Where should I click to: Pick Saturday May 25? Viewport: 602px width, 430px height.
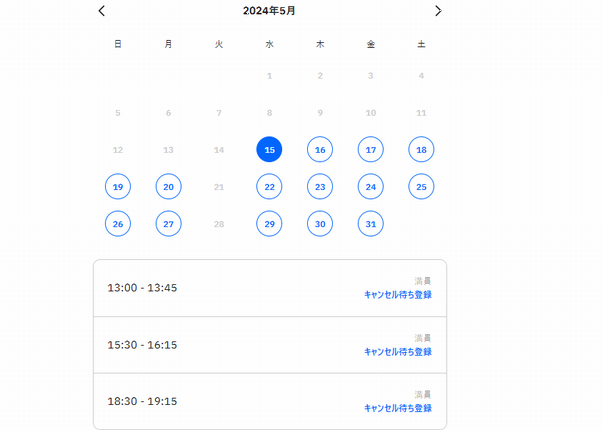(x=421, y=186)
